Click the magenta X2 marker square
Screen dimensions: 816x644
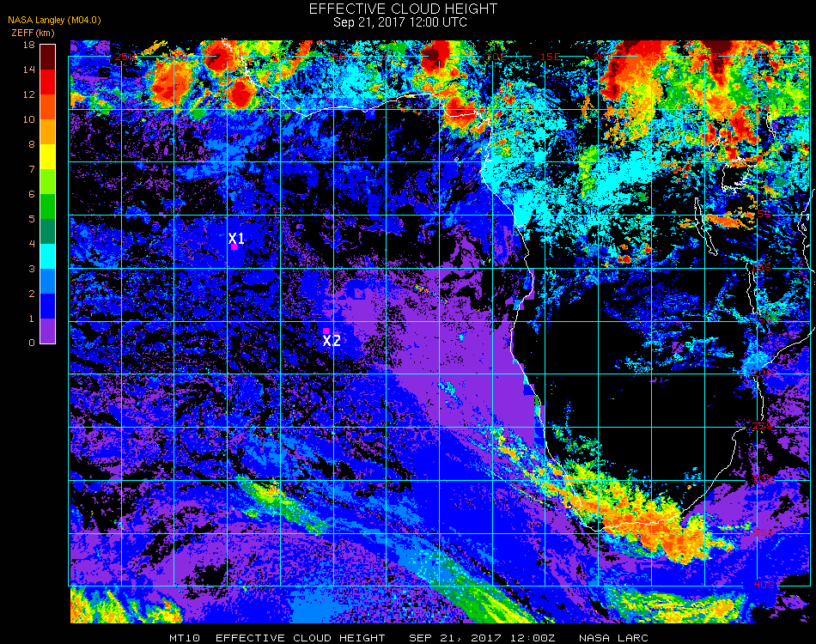click(326, 331)
